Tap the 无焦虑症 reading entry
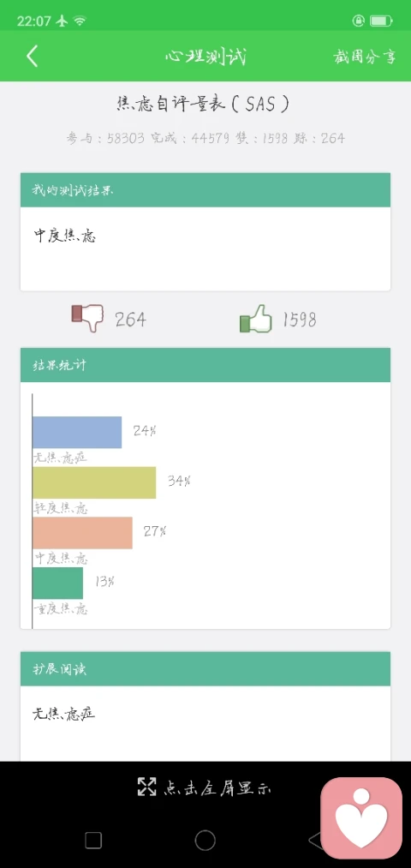 [x=64, y=714]
